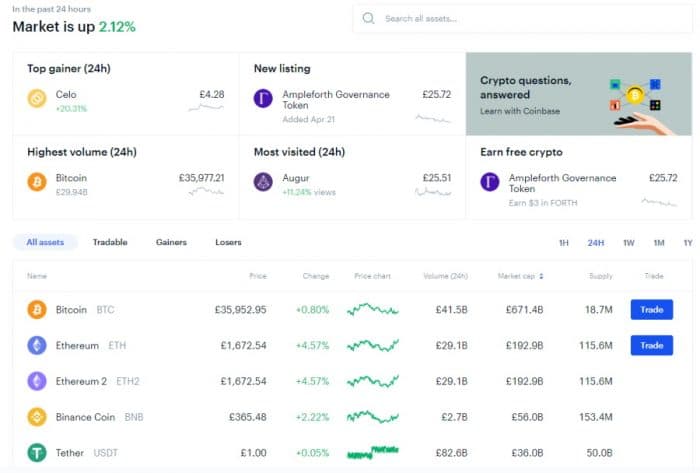
Task: Click the Ethereum 2 purple icon
Action: pos(37,381)
